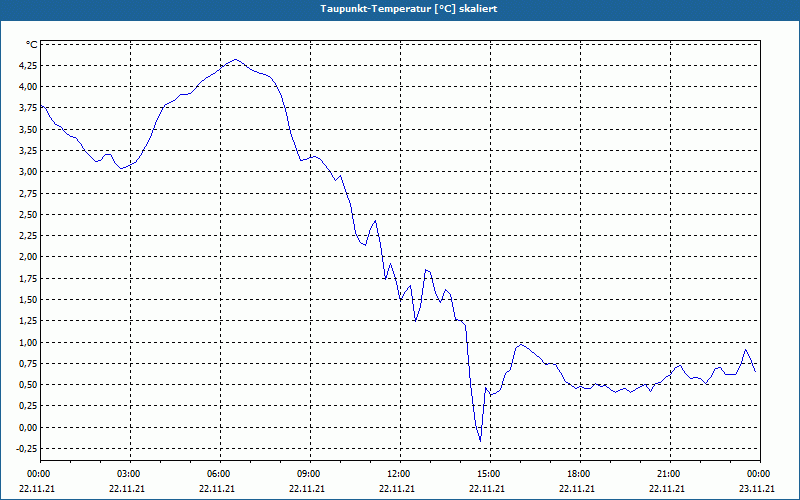Pick the '3,00' y-axis label
This screenshot has height=500, width=800.
tap(28, 172)
